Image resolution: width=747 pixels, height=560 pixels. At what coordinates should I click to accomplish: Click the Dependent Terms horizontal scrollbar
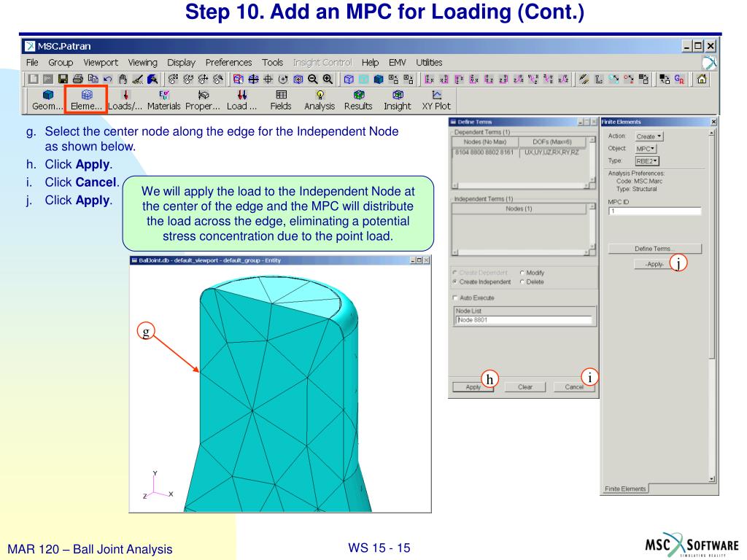click(x=521, y=186)
